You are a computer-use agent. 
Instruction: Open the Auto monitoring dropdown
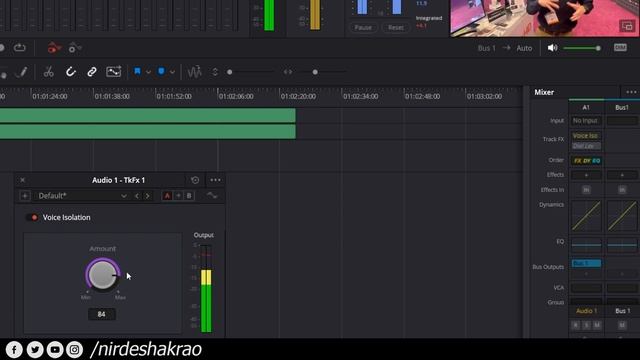(524, 48)
